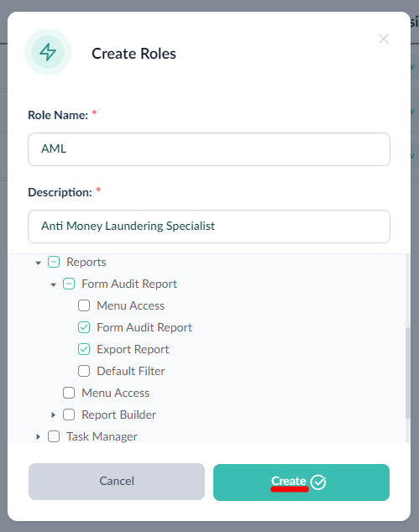Click the permissions tree vertical scrollbar
The width and height of the screenshot is (419, 532).
408,373
